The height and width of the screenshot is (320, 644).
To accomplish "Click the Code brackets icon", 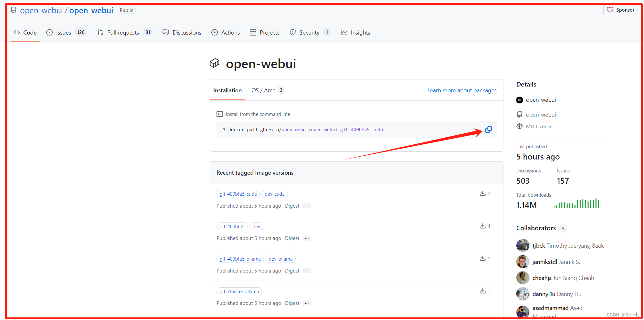I will (x=17, y=32).
